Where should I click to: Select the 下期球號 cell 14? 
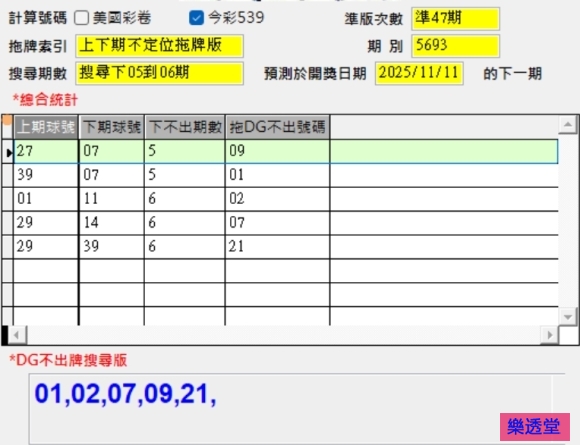(x=111, y=223)
